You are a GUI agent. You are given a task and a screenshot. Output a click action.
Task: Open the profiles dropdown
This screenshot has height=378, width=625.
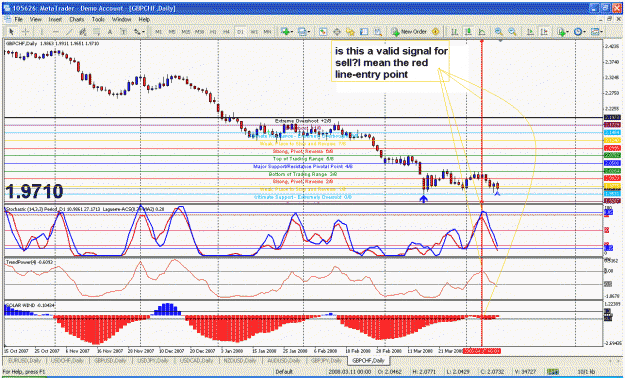[304, 32]
